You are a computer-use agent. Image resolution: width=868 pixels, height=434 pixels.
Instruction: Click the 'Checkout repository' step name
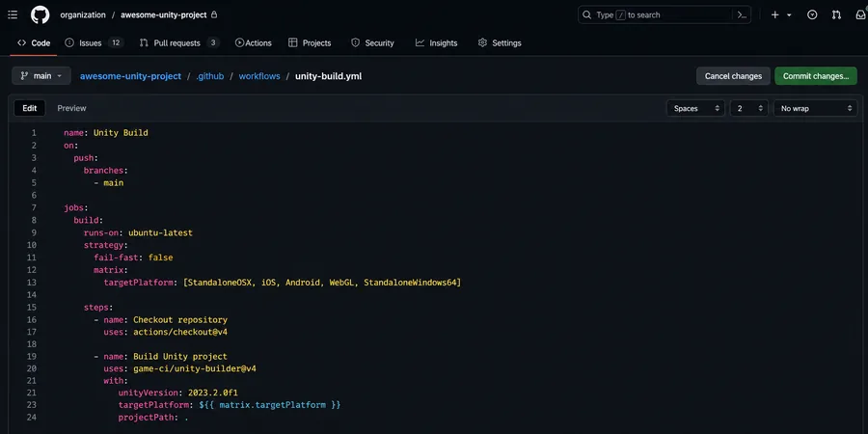click(180, 320)
